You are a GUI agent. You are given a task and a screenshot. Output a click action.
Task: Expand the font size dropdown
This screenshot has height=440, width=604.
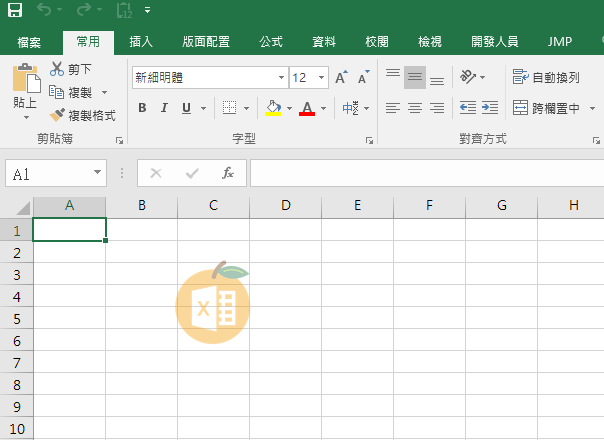point(322,77)
